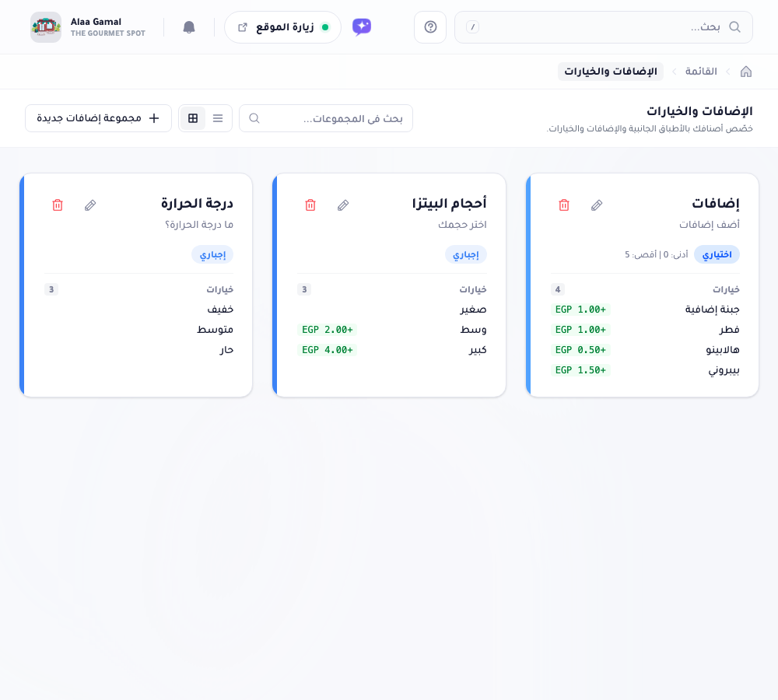
Task: Click the magnifier icon in top search bar
Action: coord(735,27)
